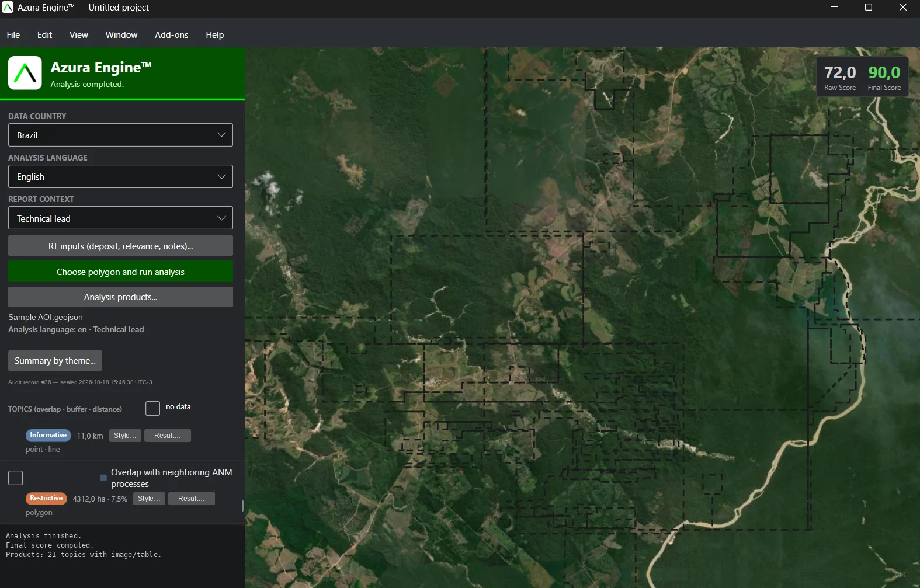Open the Help menu
Image resolution: width=920 pixels, height=588 pixels.
[214, 35]
